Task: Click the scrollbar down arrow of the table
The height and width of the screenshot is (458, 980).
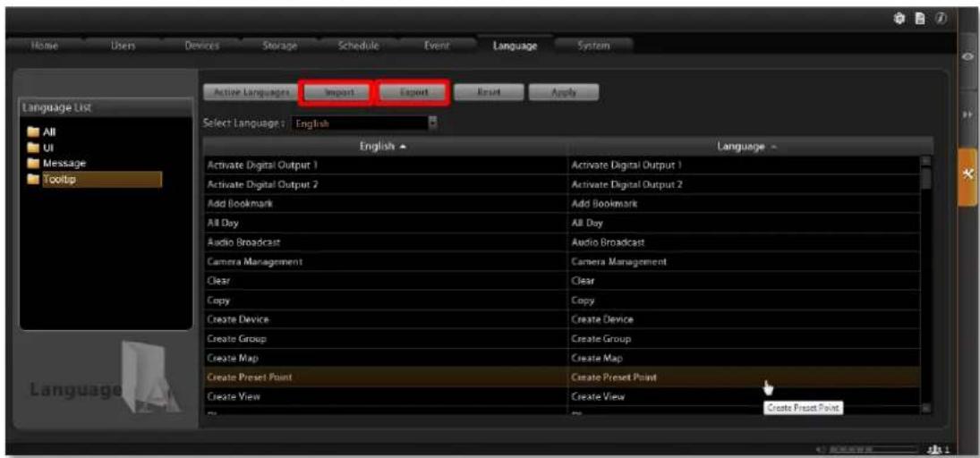Action: coord(926,407)
